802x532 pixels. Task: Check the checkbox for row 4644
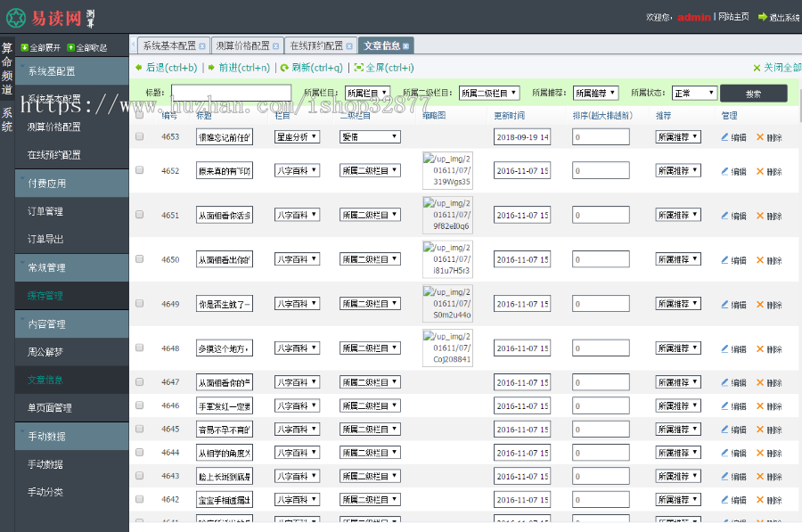click(x=139, y=453)
